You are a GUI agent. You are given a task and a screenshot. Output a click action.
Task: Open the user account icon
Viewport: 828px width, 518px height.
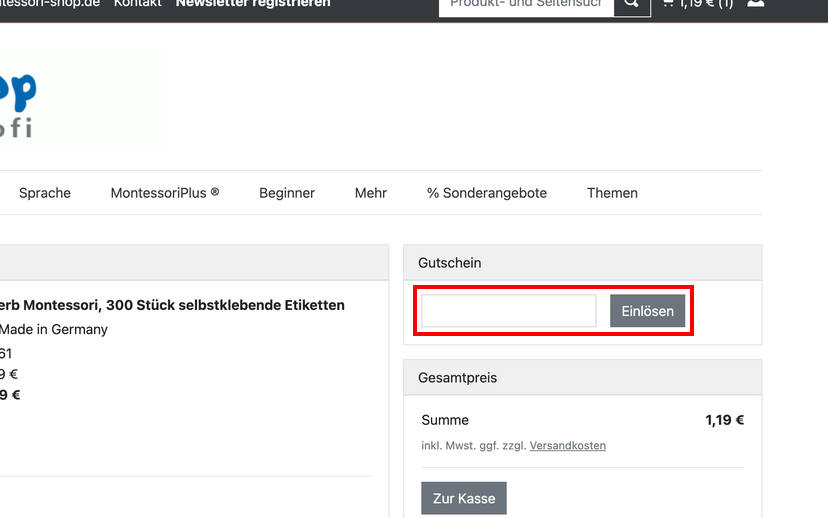756,4
